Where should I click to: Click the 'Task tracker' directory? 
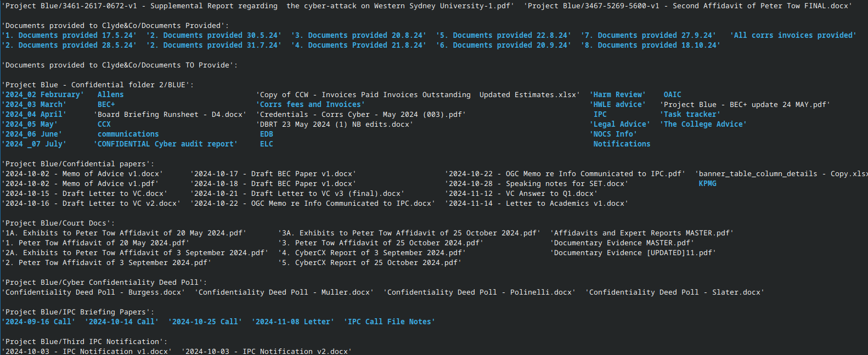tap(690, 114)
